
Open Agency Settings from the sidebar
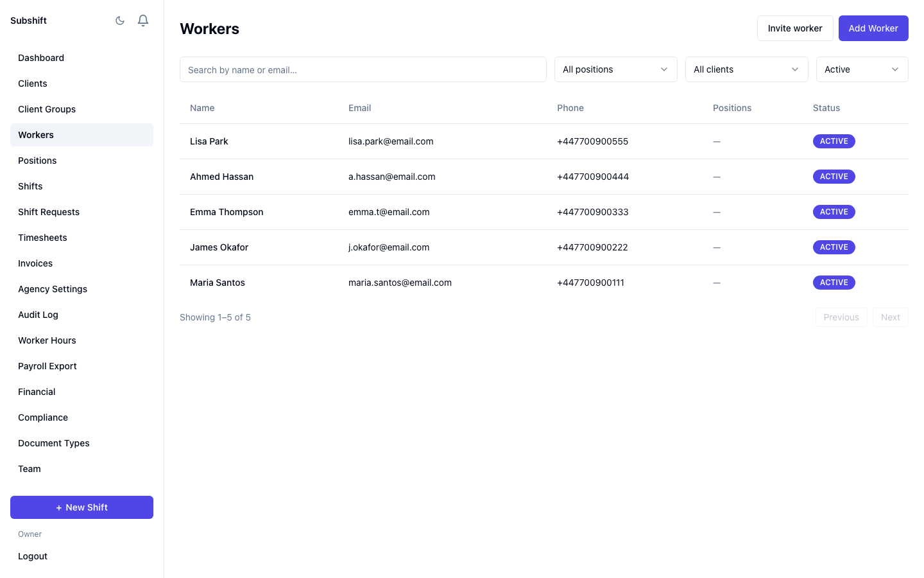53,289
